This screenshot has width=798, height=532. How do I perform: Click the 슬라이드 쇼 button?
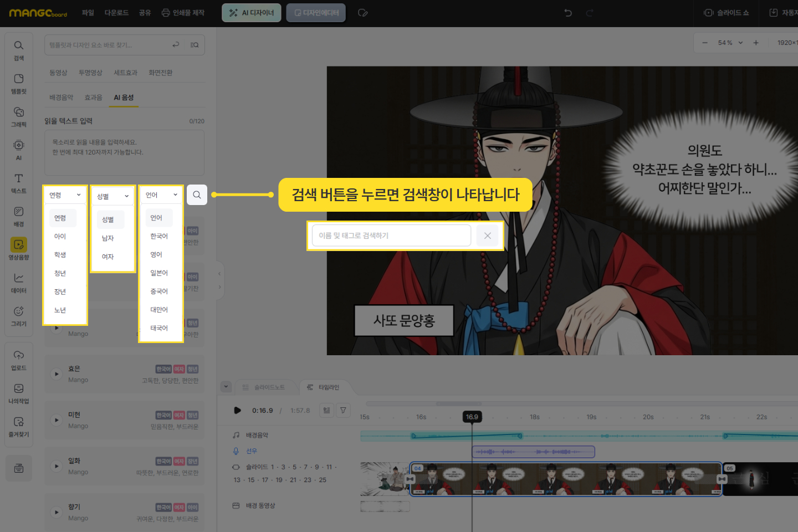click(x=727, y=13)
